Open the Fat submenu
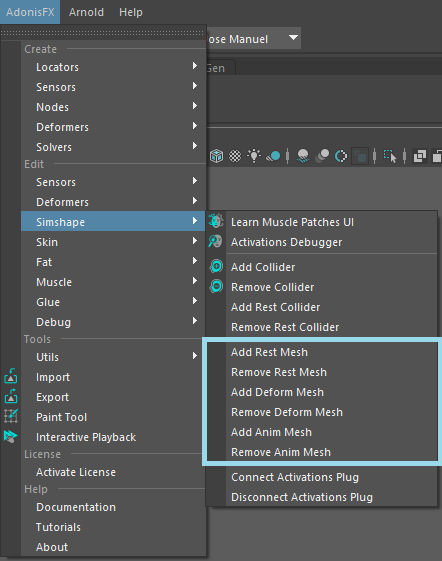This screenshot has width=442, height=561. (x=113, y=262)
